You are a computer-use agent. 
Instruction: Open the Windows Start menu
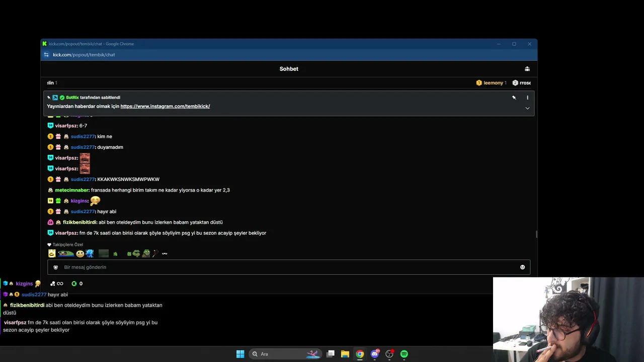click(240, 354)
